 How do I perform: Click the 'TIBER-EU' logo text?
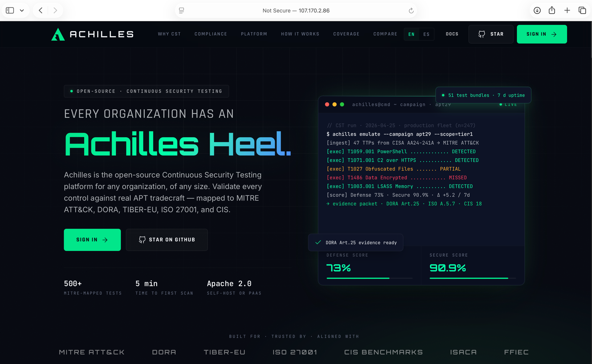224,352
